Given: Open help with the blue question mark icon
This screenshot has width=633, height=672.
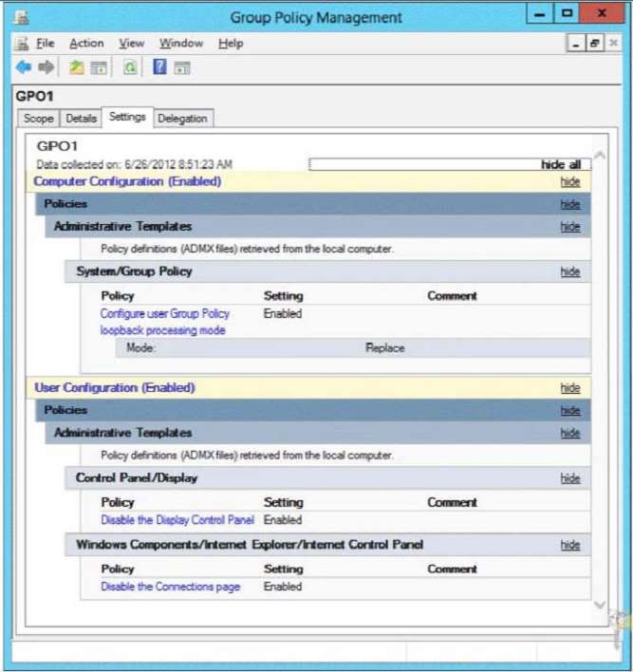Looking at the screenshot, I should tap(159, 66).
